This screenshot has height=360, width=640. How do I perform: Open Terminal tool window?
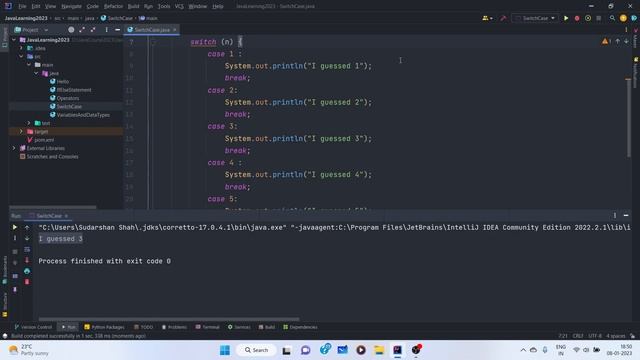[x=207, y=327]
